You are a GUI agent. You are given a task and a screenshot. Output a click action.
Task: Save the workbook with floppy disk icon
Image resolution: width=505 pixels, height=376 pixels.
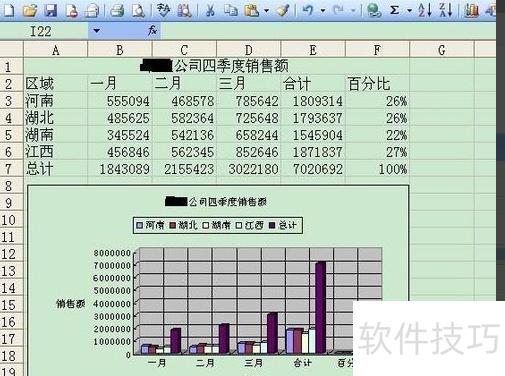tap(51, 10)
